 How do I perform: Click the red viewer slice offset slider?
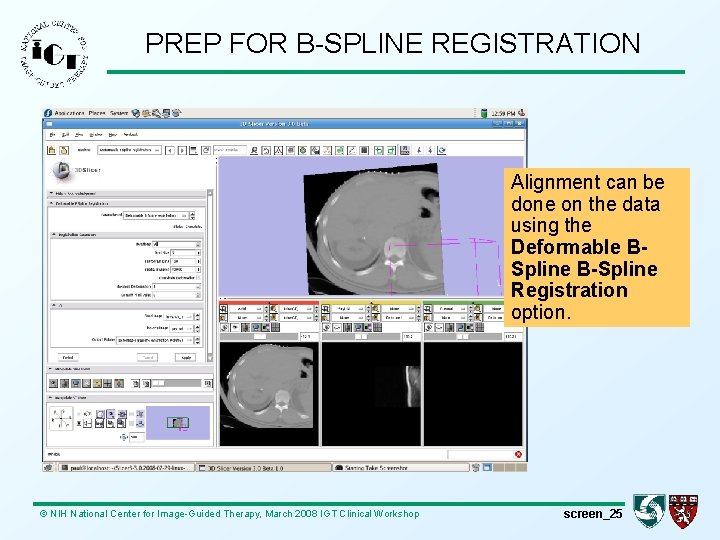point(259,337)
